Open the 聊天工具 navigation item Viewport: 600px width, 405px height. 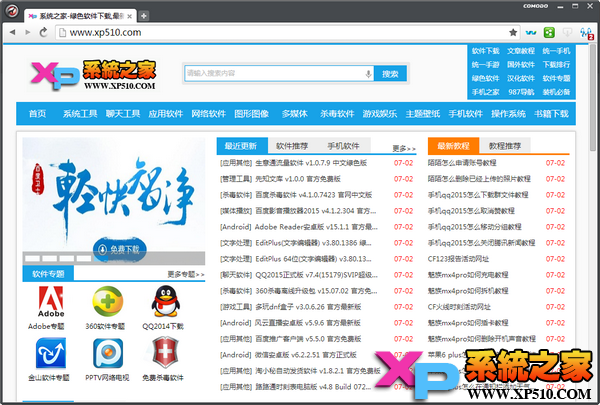click(x=123, y=114)
